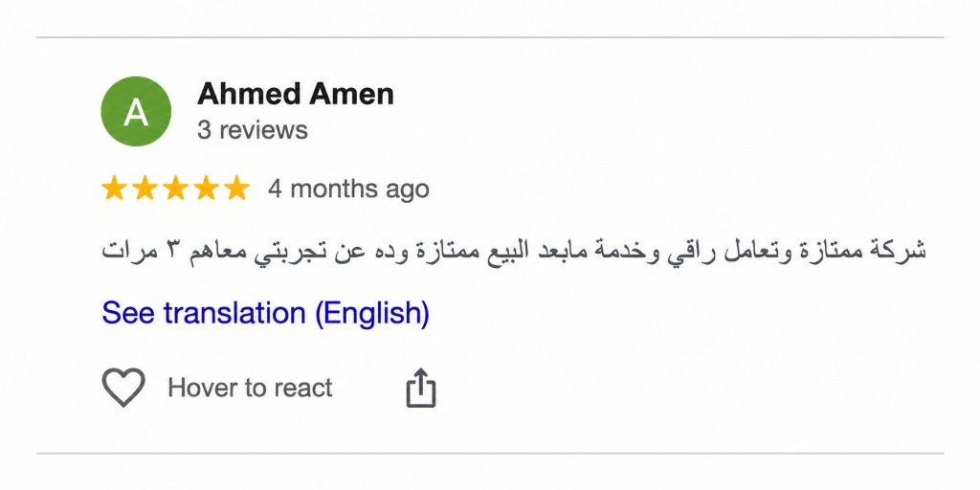Click the '3 reviews' text
The height and width of the screenshot is (490, 980).
(x=253, y=130)
